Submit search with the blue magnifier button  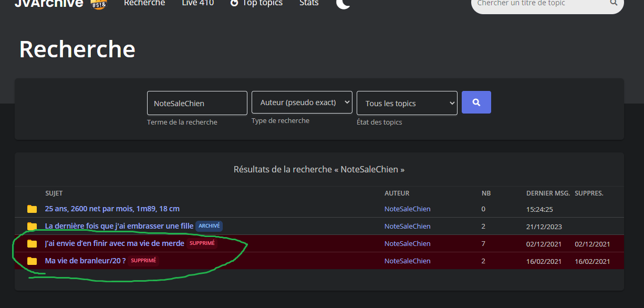tap(476, 102)
